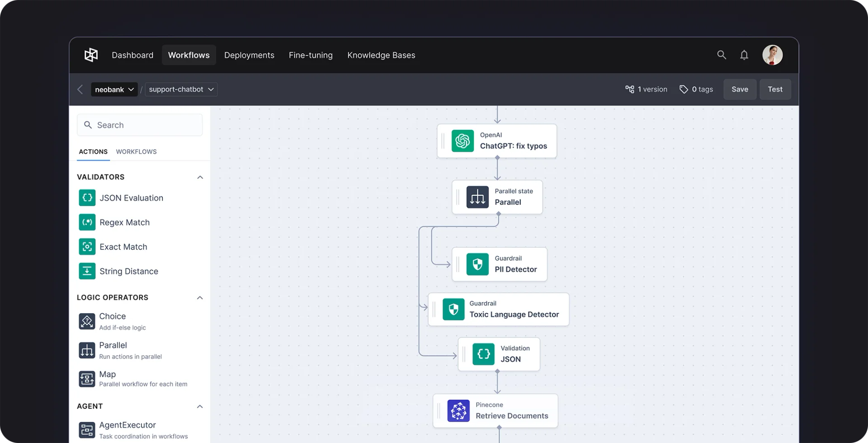Select the Exact Match validator icon
Viewport: 868px width, 443px height.
87,246
